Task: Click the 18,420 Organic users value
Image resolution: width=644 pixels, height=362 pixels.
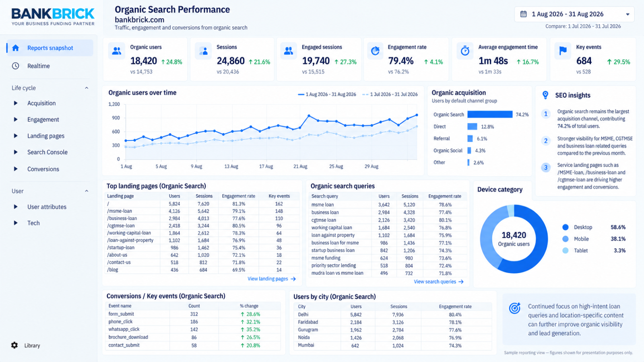Action: click(144, 61)
